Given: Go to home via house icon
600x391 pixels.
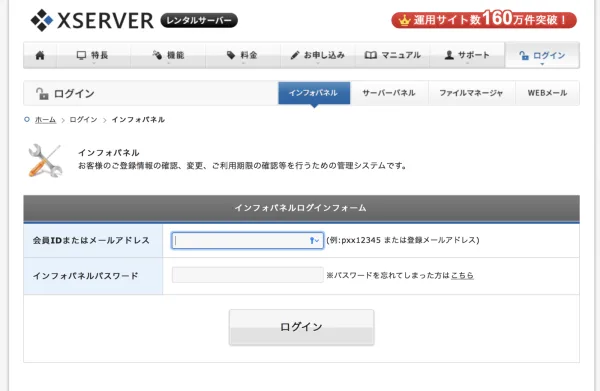Looking at the screenshot, I should (x=40, y=55).
